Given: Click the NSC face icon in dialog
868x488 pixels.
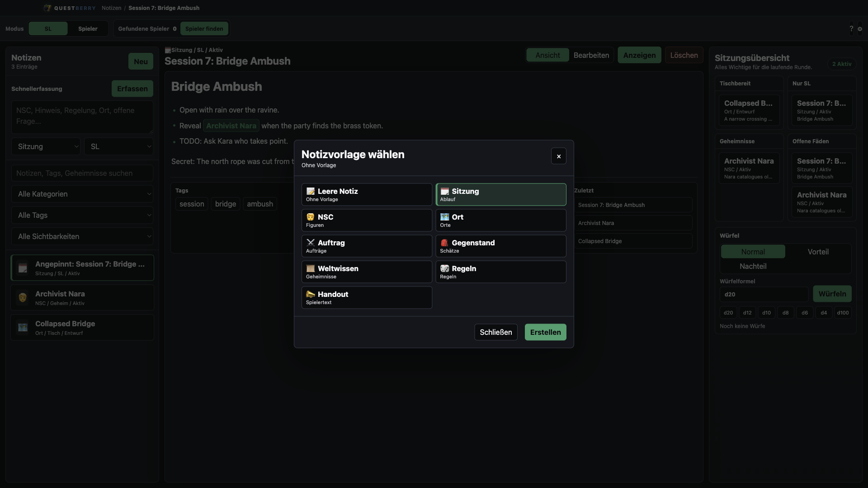Looking at the screenshot, I should 311,217.
